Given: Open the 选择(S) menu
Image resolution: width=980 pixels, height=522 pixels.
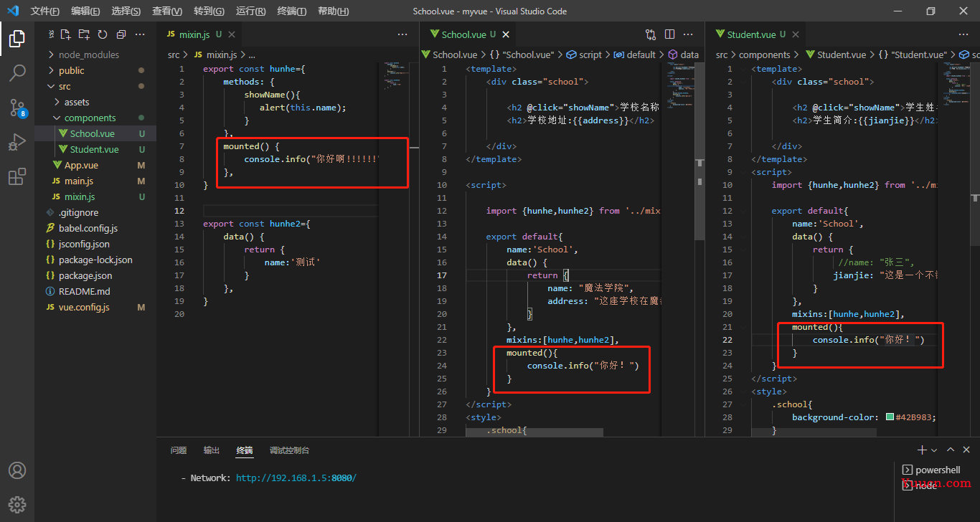Looking at the screenshot, I should click(x=126, y=11).
